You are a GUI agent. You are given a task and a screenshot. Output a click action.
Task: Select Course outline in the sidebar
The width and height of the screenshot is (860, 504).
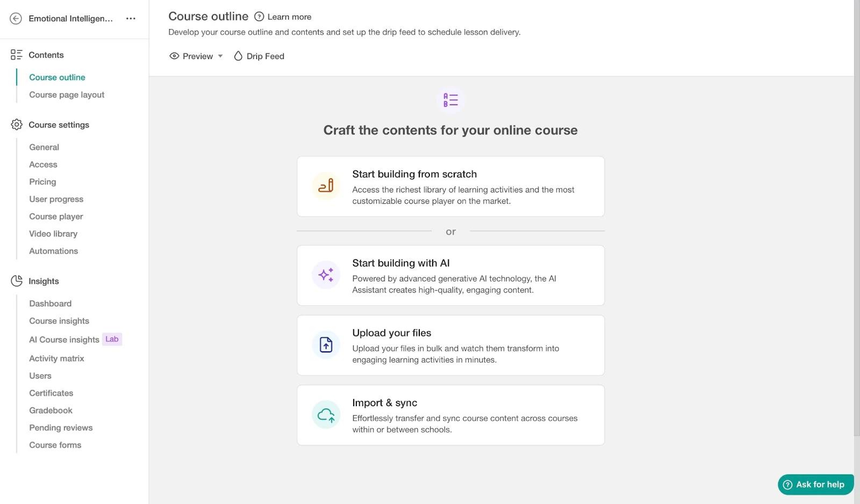tap(57, 77)
